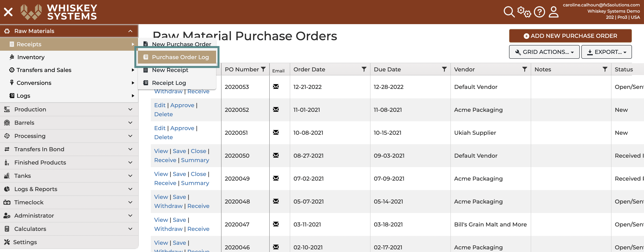Click email envelope for PO 2020052

pyautogui.click(x=276, y=109)
